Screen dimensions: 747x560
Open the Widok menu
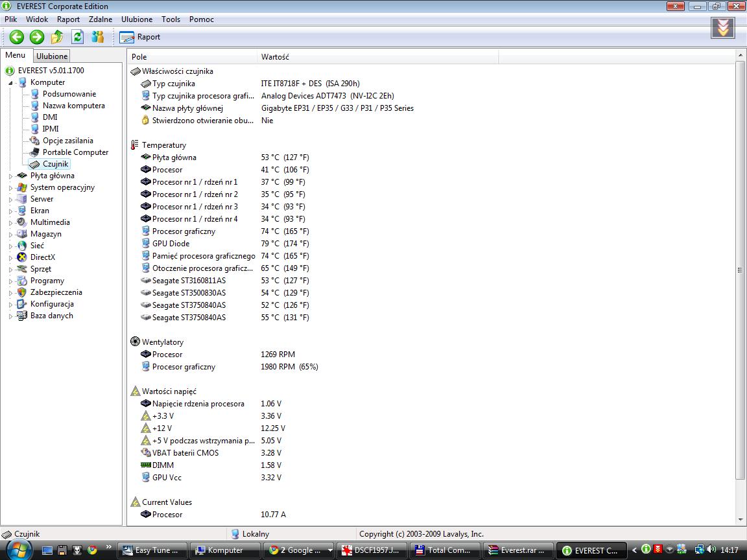point(37,19)
